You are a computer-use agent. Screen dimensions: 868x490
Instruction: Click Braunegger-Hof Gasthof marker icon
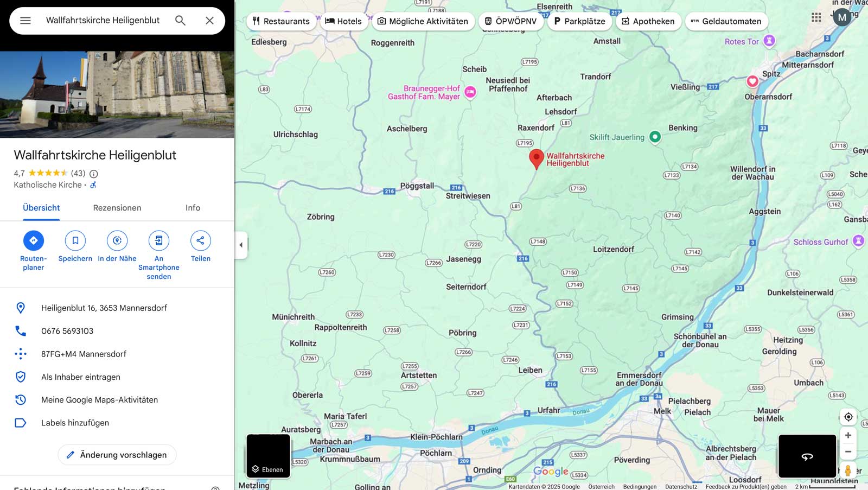(x=470, y=92)
